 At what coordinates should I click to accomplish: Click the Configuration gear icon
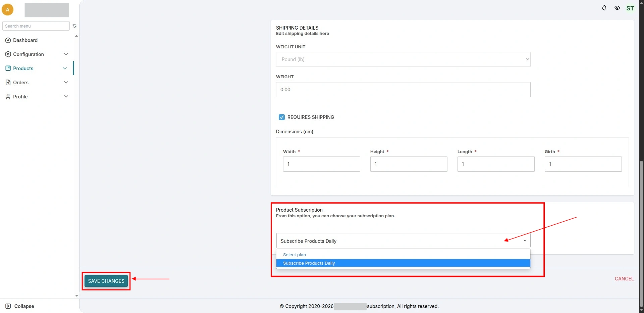8,54
